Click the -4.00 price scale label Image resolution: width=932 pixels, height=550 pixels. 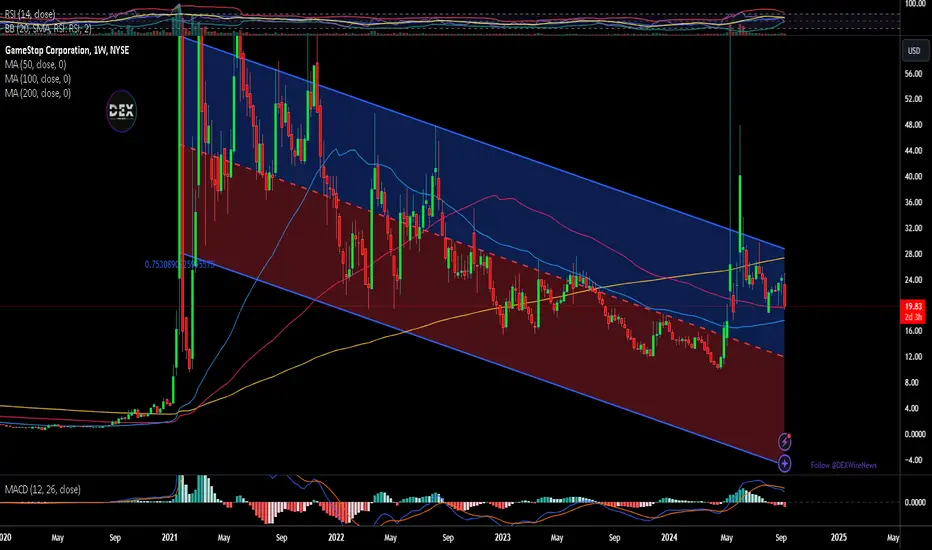pyautogui.click(x=914, y=460)
